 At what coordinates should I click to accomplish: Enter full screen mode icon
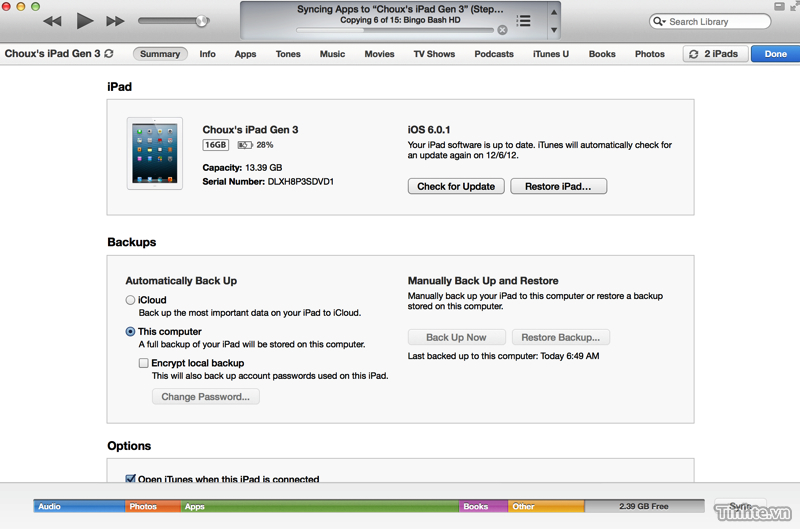(x=794, y=6)
